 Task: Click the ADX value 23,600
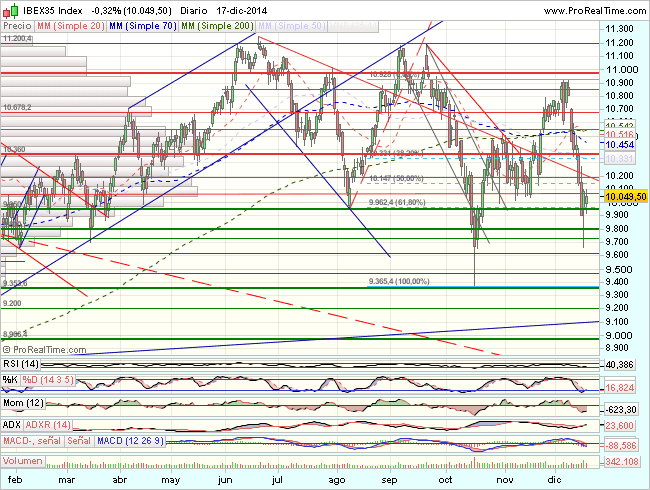(x=620, y=426)
